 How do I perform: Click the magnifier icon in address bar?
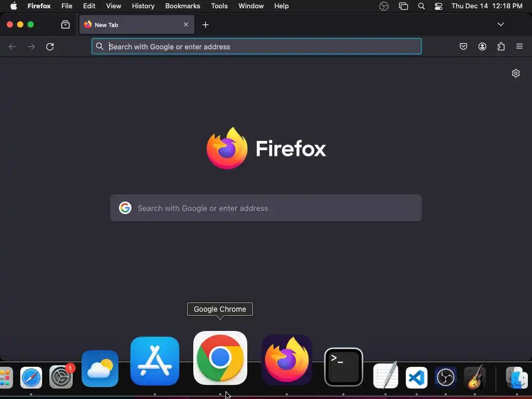[99, 46]
